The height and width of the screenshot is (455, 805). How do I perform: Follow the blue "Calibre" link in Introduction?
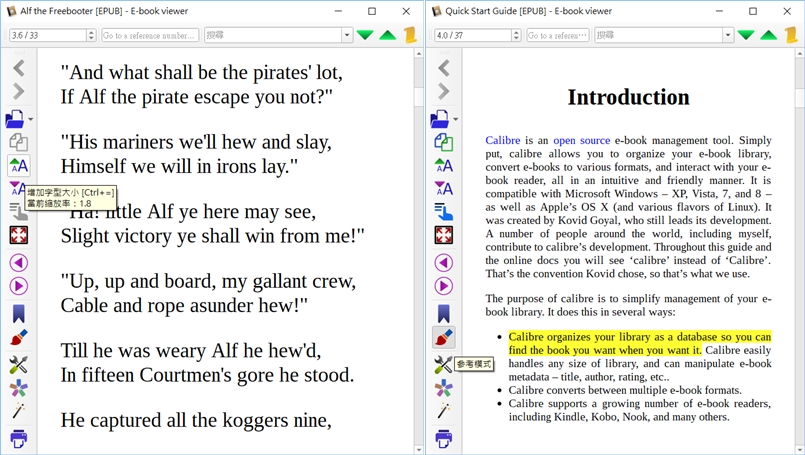point(503,140)
